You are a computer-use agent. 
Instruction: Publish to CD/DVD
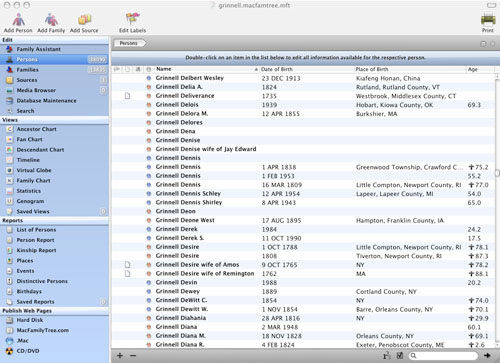click(x=54, y=351)
